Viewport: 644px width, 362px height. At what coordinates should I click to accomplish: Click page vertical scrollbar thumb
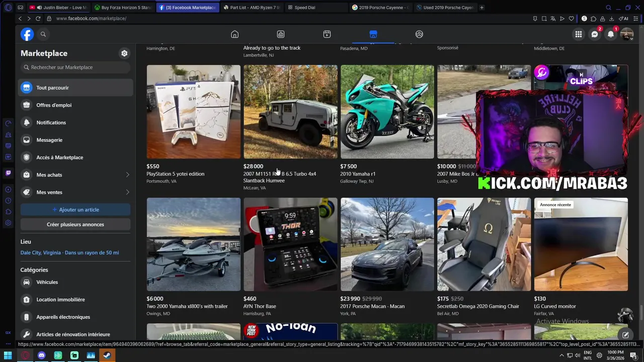(641, 312)
